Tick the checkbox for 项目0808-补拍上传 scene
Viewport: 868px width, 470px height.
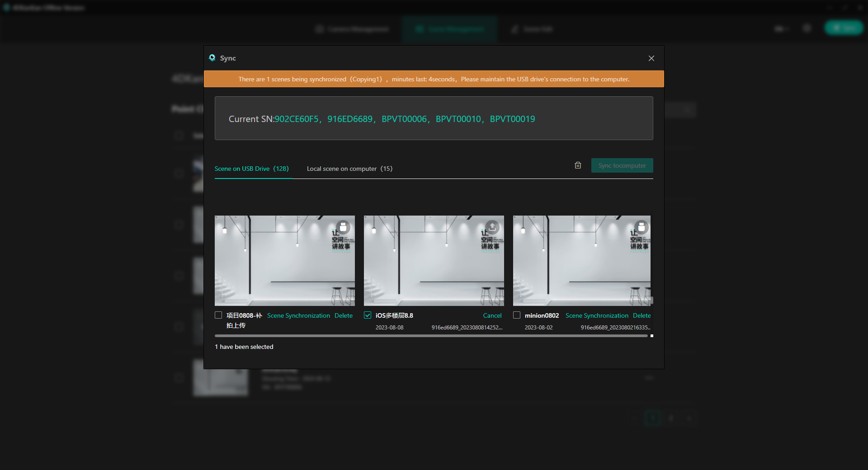pyautogui.click(x=218, y=315)
